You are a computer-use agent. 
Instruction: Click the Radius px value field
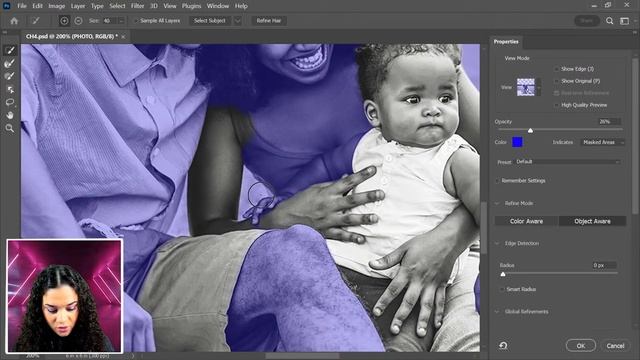click(x=604, y=265)
